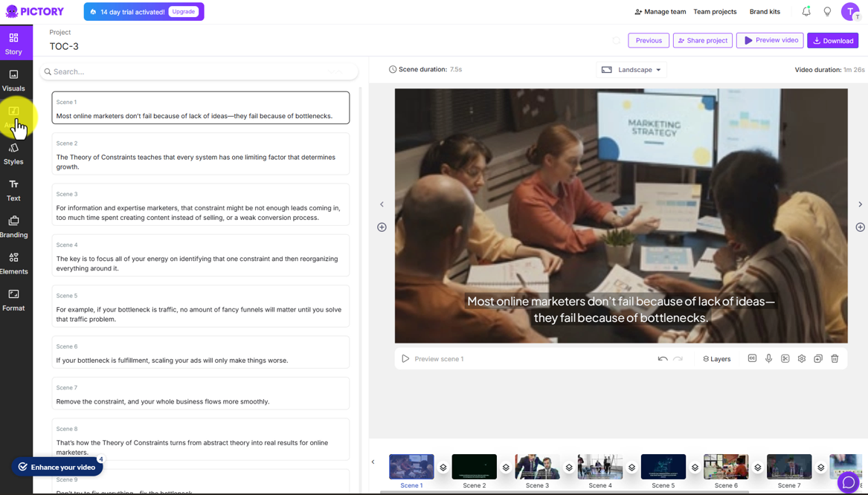Duplicate scene using the copy icon
Screen dimensions: 868x495
pyautogui.click(x=818, y=358)
